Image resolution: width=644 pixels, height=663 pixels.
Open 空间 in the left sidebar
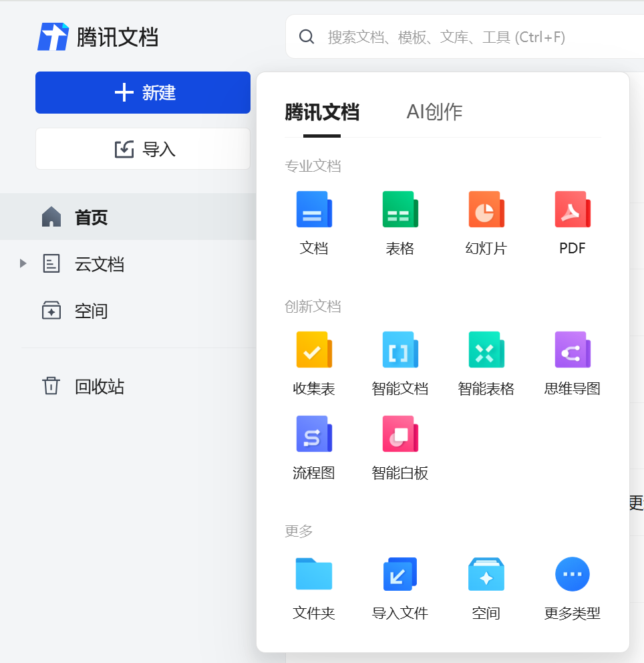128,311
